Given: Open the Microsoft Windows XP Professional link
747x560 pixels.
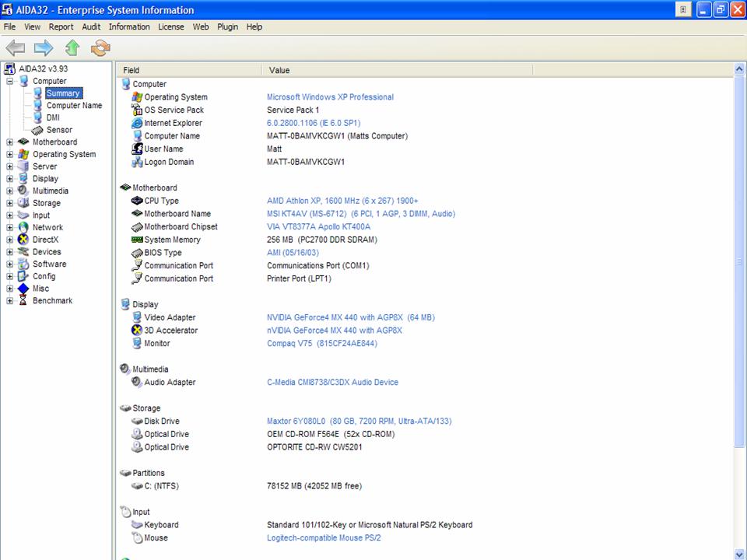Looking at the screenshot, I should pos(330,97).
